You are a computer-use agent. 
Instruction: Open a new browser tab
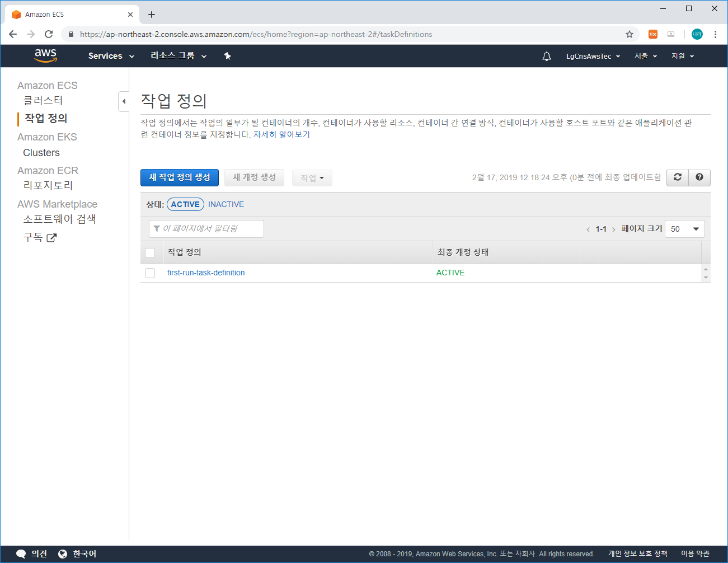point(152,15)
